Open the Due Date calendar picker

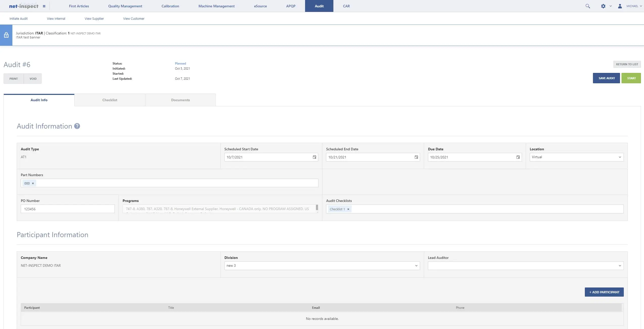[518, 157]
